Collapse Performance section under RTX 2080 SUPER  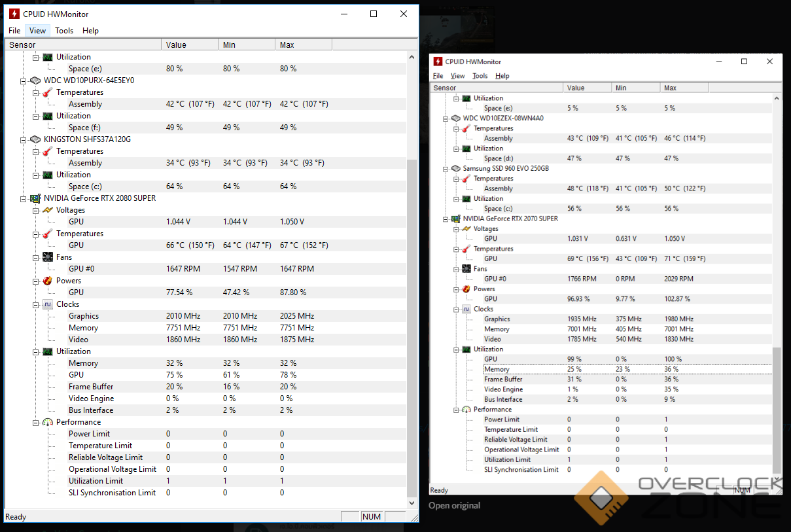[36, 422]
